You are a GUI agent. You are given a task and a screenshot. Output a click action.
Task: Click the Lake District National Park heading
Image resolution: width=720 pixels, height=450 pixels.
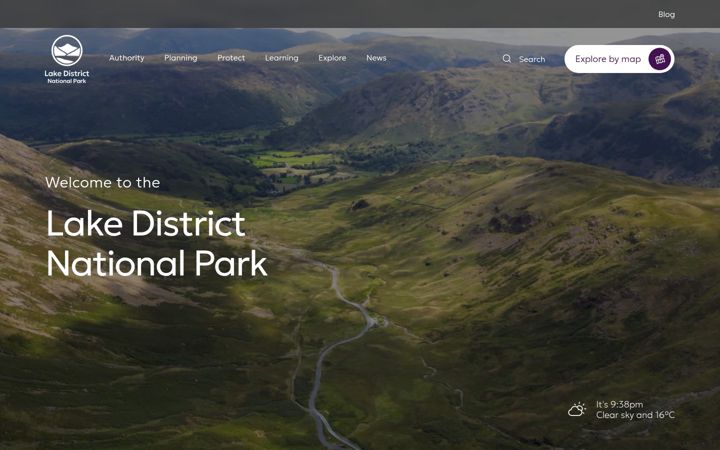click(x=157, y=243)
